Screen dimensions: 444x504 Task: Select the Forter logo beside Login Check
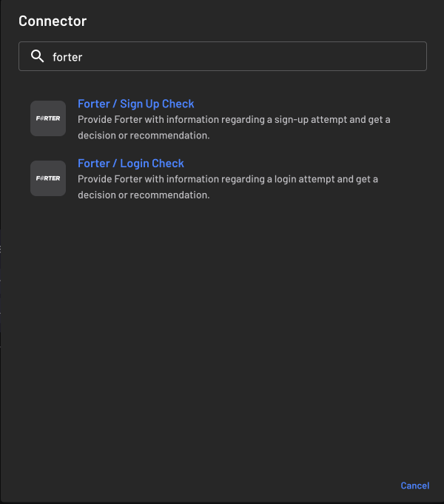(x=48, y=178)
